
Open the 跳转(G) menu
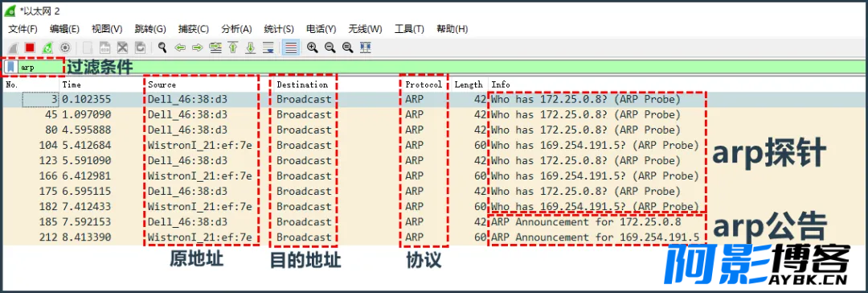150,29
